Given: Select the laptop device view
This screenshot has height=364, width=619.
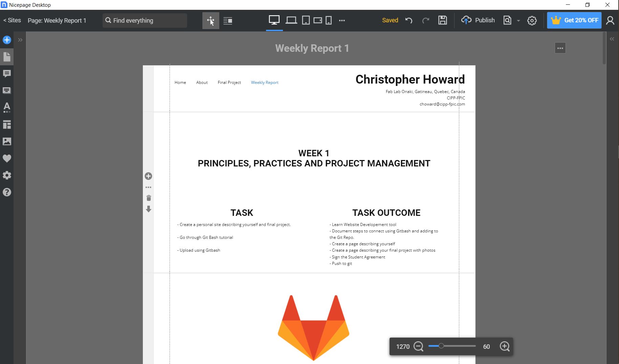Looking at the screenshot, I should 291,20.
